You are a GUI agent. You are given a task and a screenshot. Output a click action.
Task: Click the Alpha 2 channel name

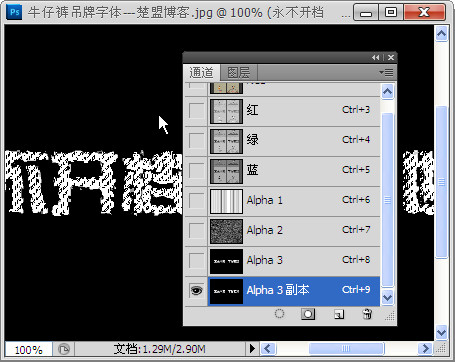(x=265, y=230)
